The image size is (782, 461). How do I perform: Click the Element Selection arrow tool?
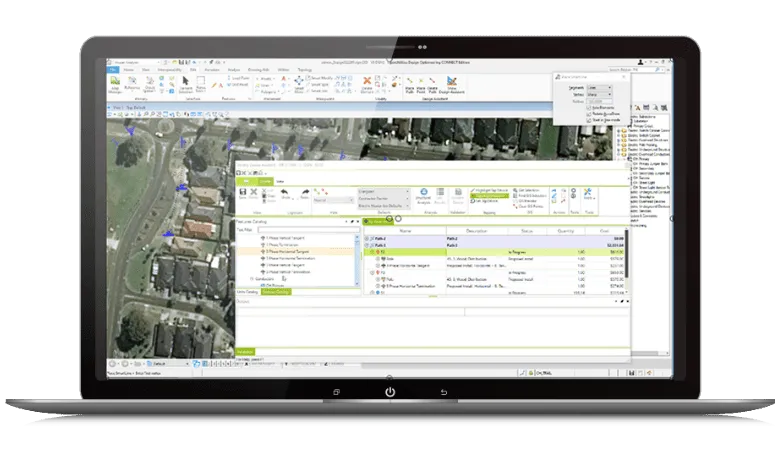(184, 80)
